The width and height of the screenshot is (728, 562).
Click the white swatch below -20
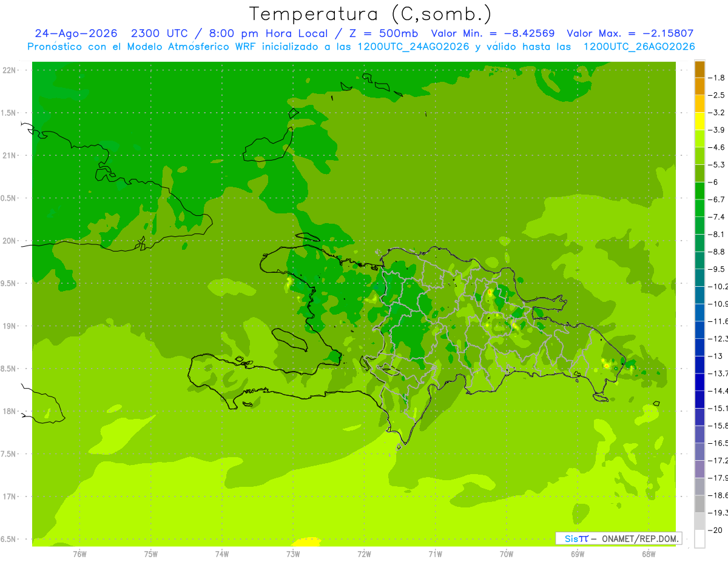[x=699, y=539]
